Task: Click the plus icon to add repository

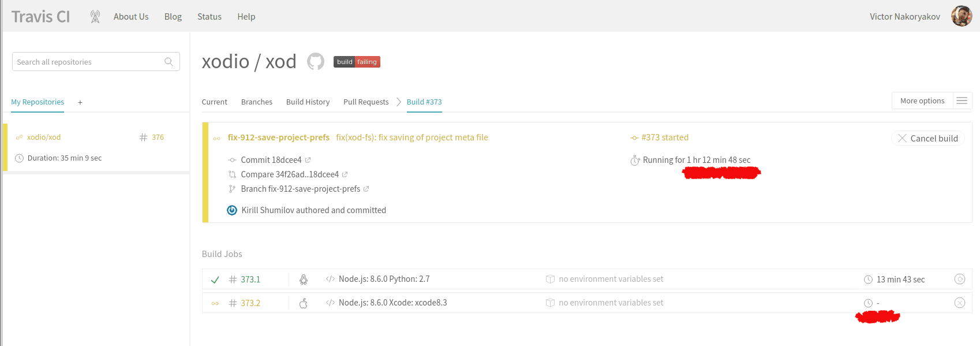Action: pyautogui.click(x=80, y=102)
